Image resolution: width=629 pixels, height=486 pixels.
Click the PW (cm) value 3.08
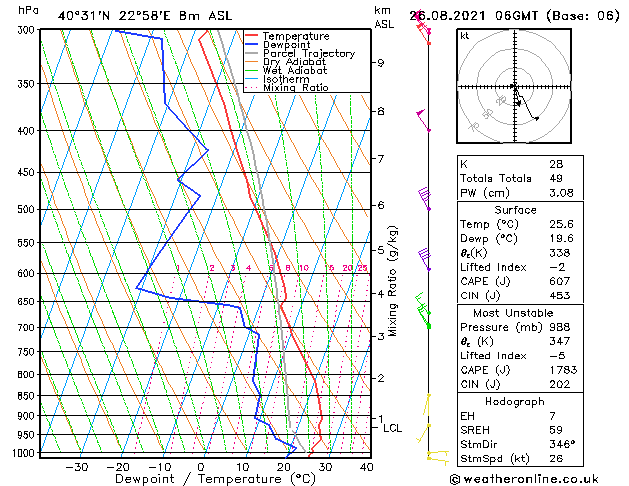point(562,193)
